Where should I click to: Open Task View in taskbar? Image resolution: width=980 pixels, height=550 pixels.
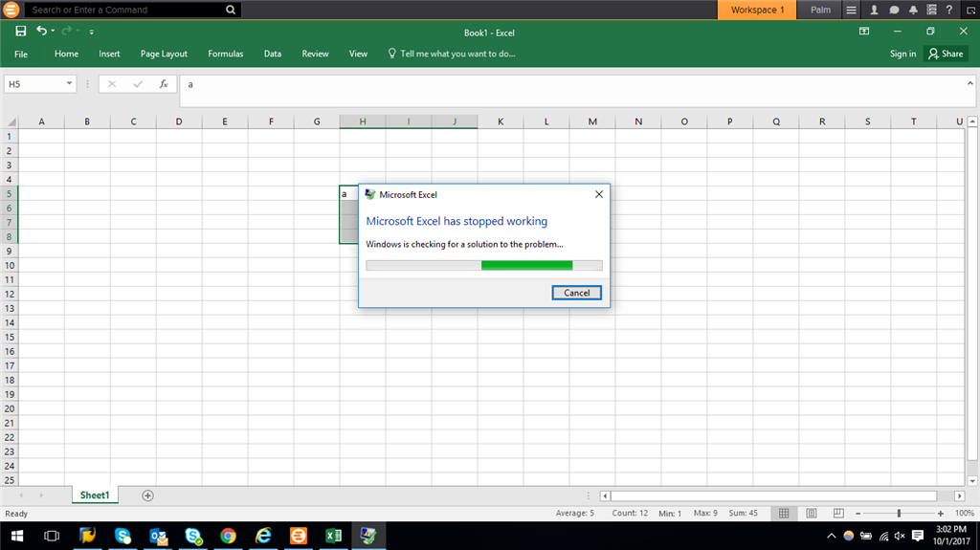(x=52, y=536)
